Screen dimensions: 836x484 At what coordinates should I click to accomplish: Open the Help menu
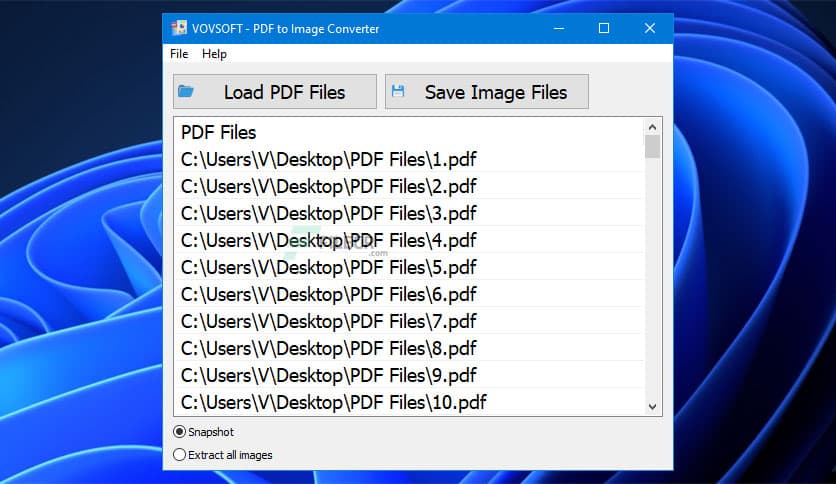click(x=214, y=54)
